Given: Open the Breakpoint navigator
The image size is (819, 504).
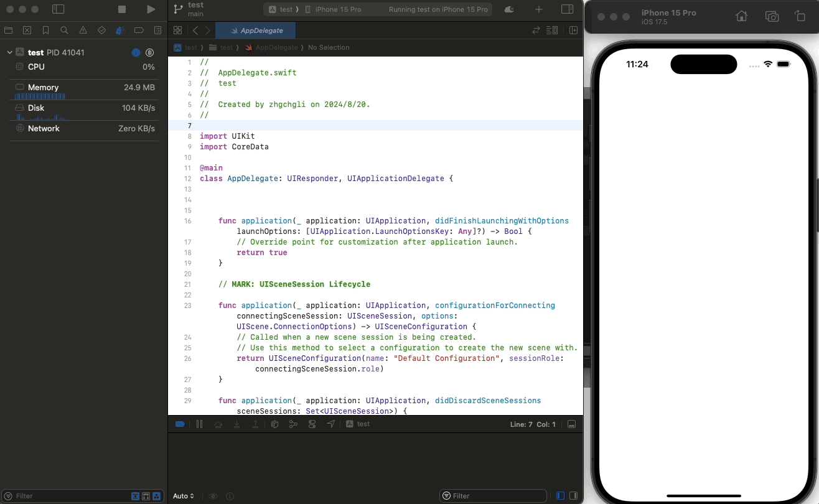Looking at the screenshot, I should pos(139,30).
